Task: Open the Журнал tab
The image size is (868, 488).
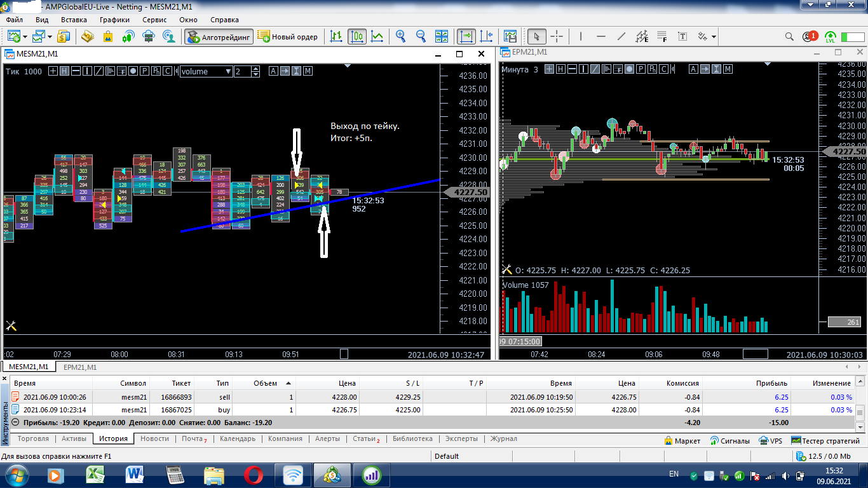Action: click(503, 438)
